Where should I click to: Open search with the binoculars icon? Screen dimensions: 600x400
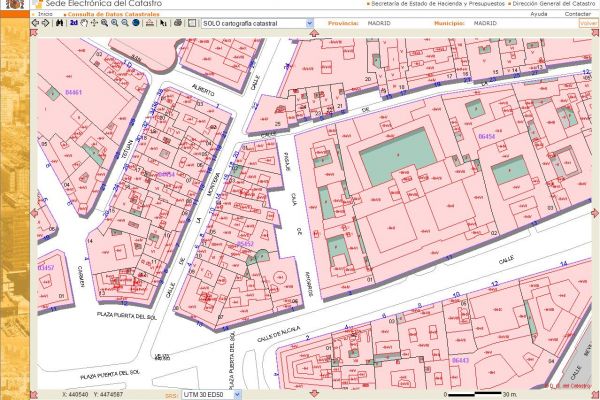(59, 23)
